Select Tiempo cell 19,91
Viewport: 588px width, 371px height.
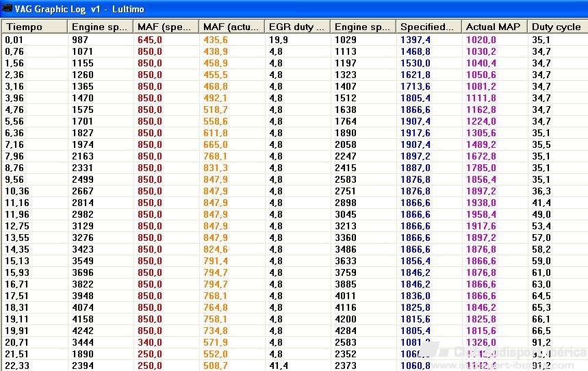click(x=17, y=331)
